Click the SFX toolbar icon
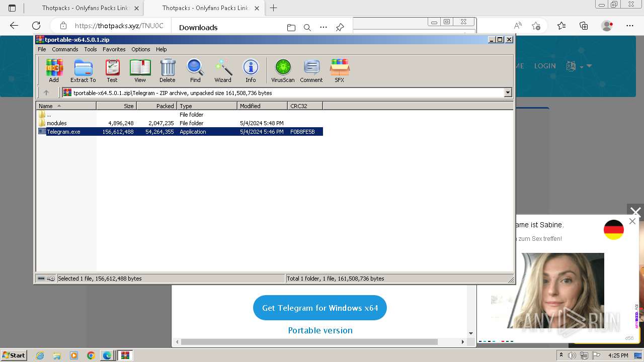 pos(340,70)
